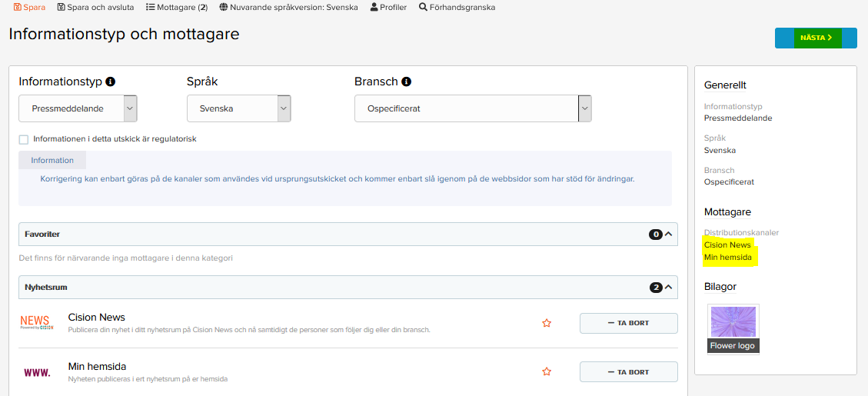
Task: Favorite Min hemsida with the star icon
Action: 547,371
